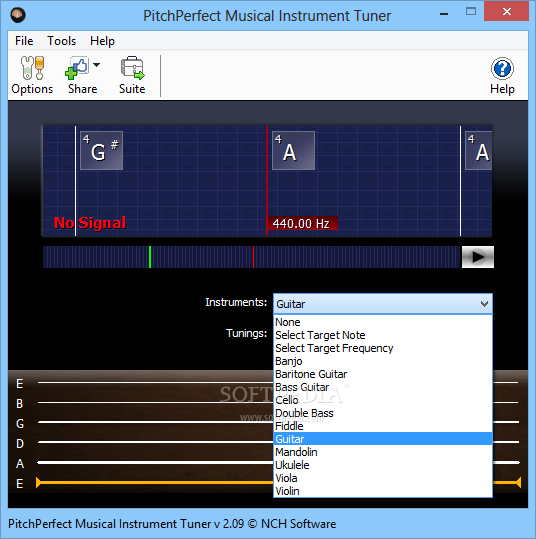Select Mandolin from the instruments list
This screenshot has height=539, width=536.
tap(383, 452)
